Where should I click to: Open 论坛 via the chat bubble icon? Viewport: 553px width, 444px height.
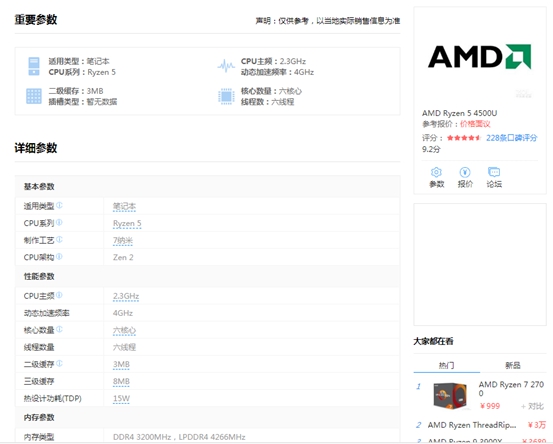point(494,172)
